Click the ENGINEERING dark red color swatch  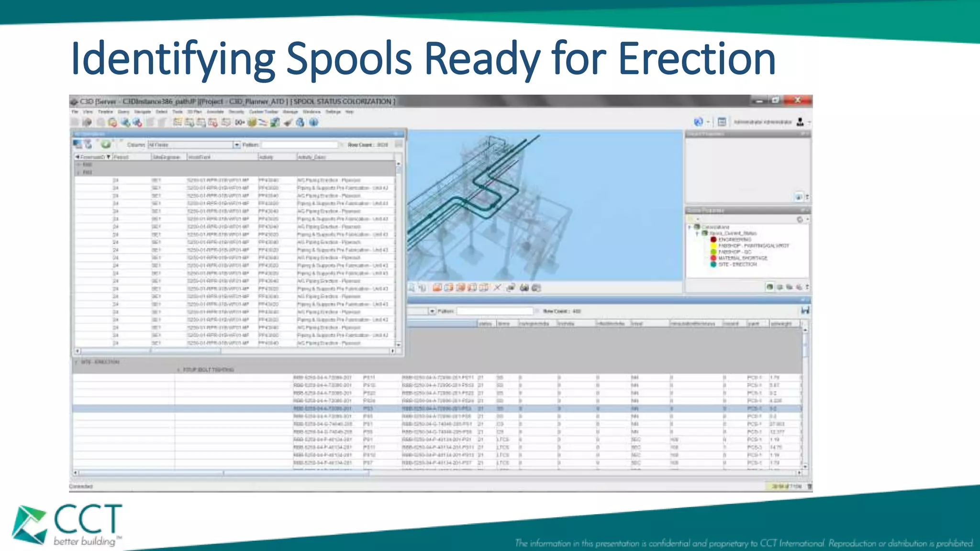(713, 240)
